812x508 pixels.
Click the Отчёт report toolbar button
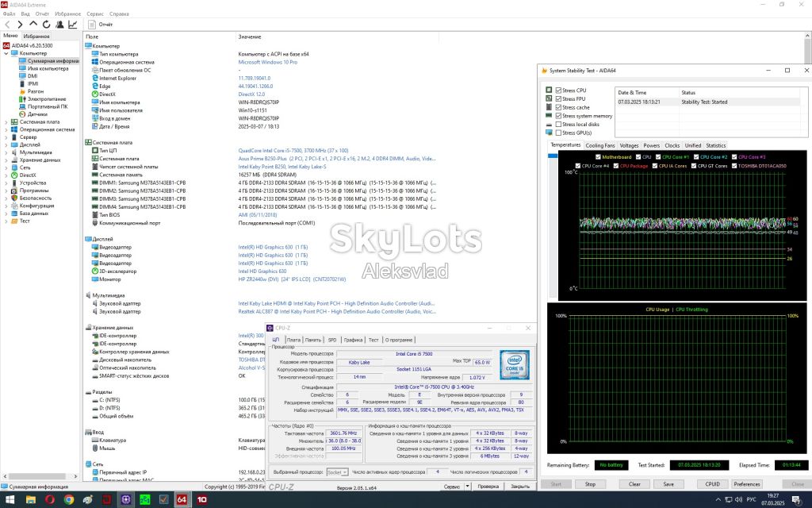(x=101, y=25)
